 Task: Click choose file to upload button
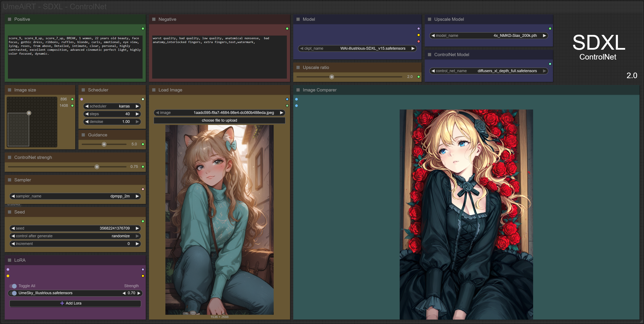(219, 120)
